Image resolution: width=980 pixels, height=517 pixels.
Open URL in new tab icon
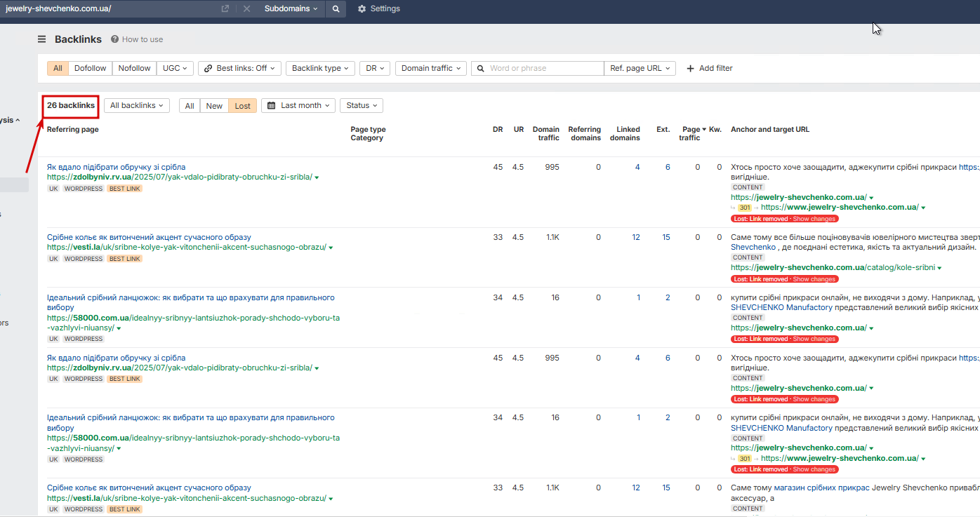pyautogui.click(x=225, y=9)
